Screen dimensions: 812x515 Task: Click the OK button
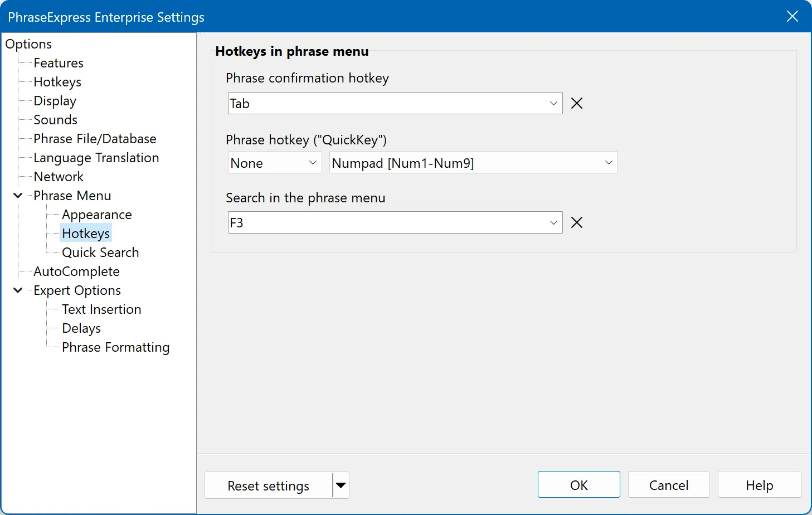click(x=578, y=485)
